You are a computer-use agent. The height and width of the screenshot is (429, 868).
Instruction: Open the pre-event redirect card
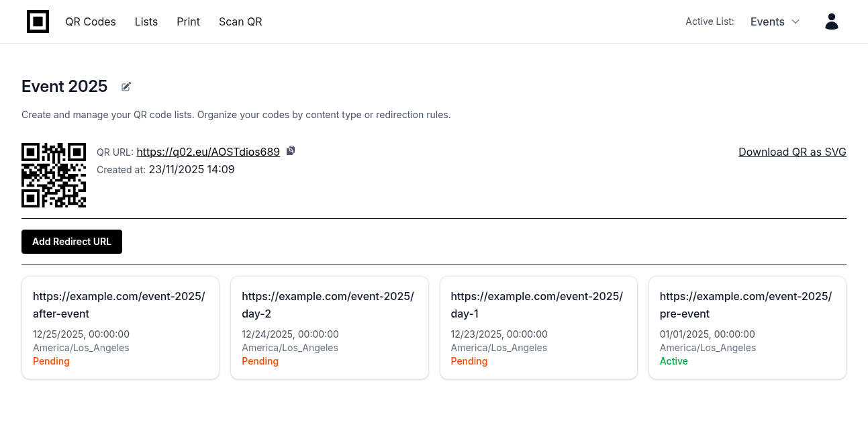tap(747, 328)
